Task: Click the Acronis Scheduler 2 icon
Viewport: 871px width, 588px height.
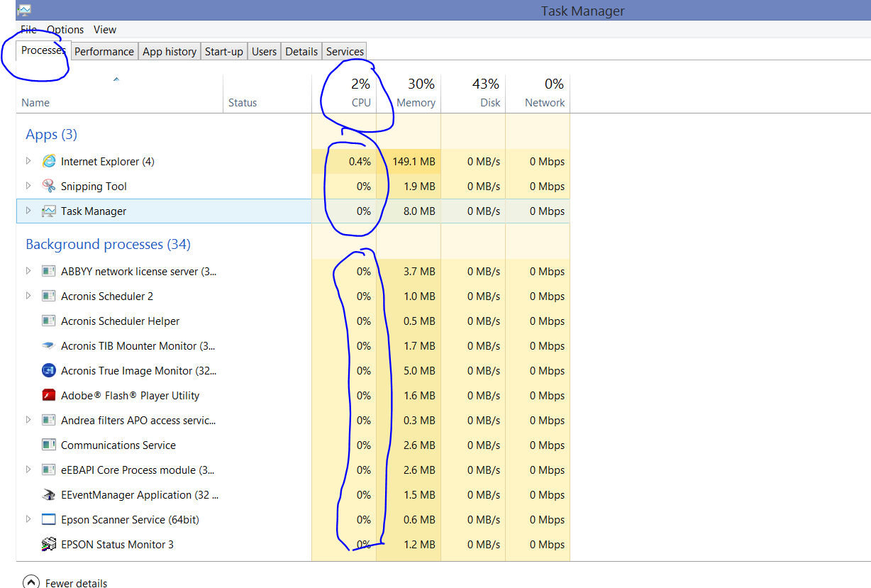Action: [x=48, y=296]
